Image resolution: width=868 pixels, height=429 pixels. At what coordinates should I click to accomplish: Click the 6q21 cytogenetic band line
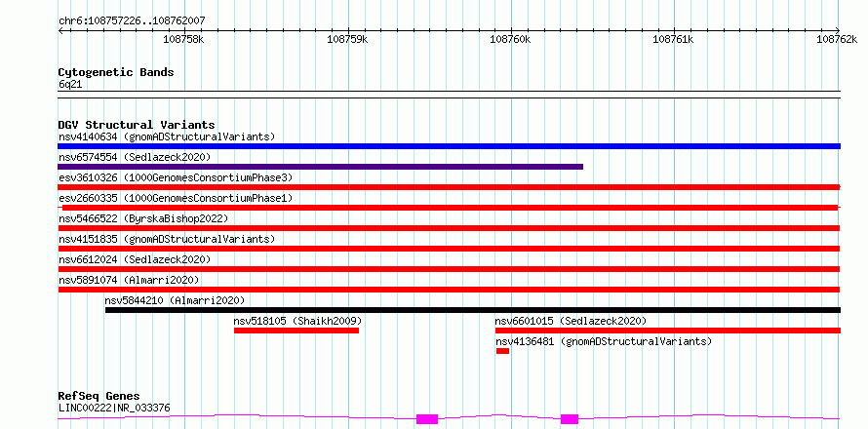[449, 95]
